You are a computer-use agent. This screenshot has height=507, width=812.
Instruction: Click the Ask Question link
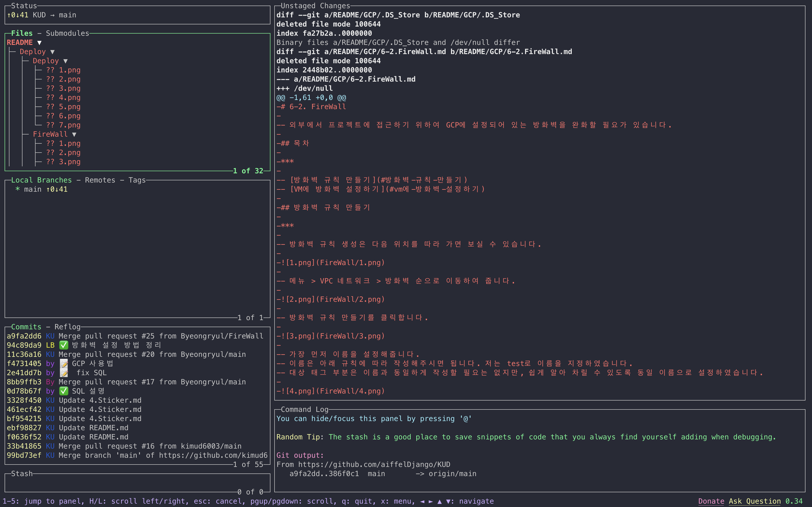click(755, 501)
